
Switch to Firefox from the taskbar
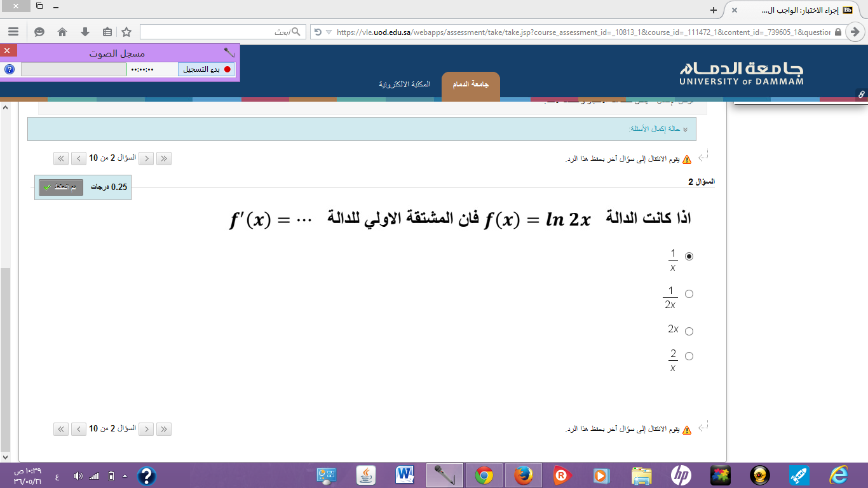point(523,475)
